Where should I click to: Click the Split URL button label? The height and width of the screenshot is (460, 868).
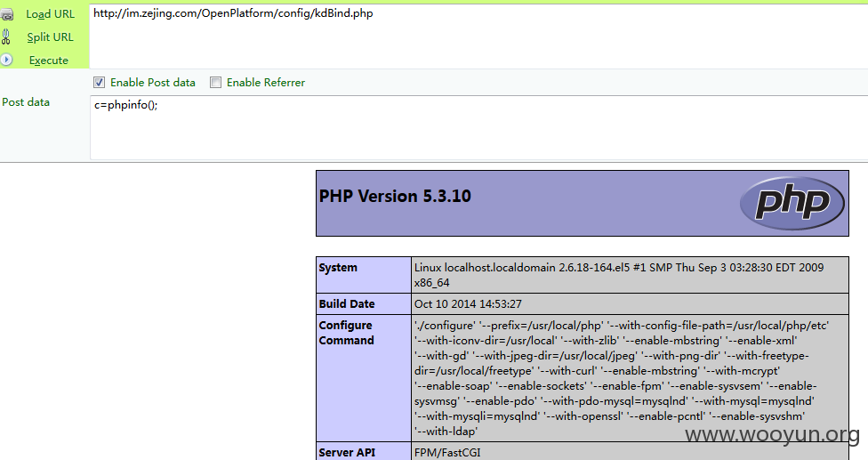[x=51, y=37]
